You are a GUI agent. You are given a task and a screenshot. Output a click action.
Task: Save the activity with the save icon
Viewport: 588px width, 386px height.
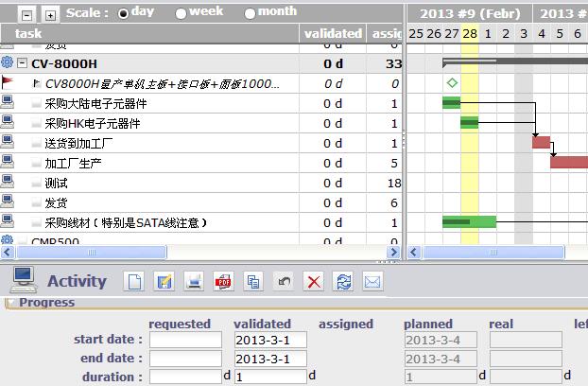(x=164, y=281)
